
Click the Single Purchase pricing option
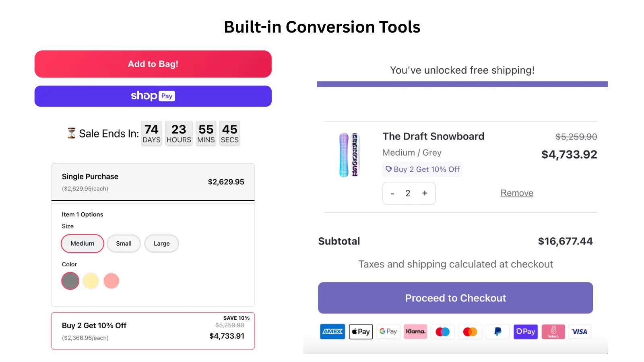tap(153, 182)
